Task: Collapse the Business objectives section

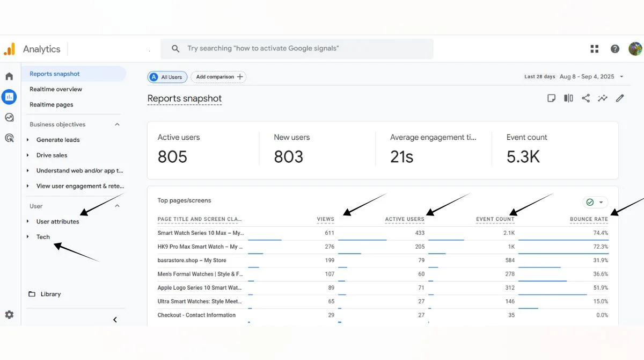Action: click(117, 124)
